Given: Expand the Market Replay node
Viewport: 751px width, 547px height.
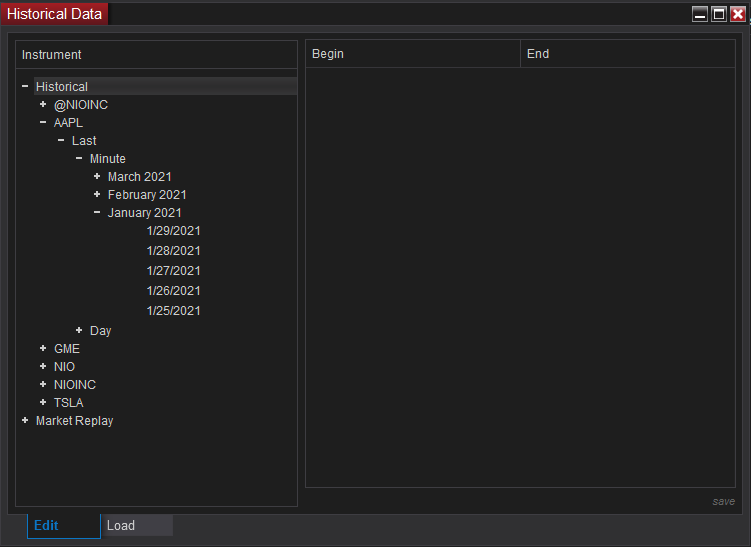Looking at the screenshot, I should pyautogui.click(x=25, y=420).
